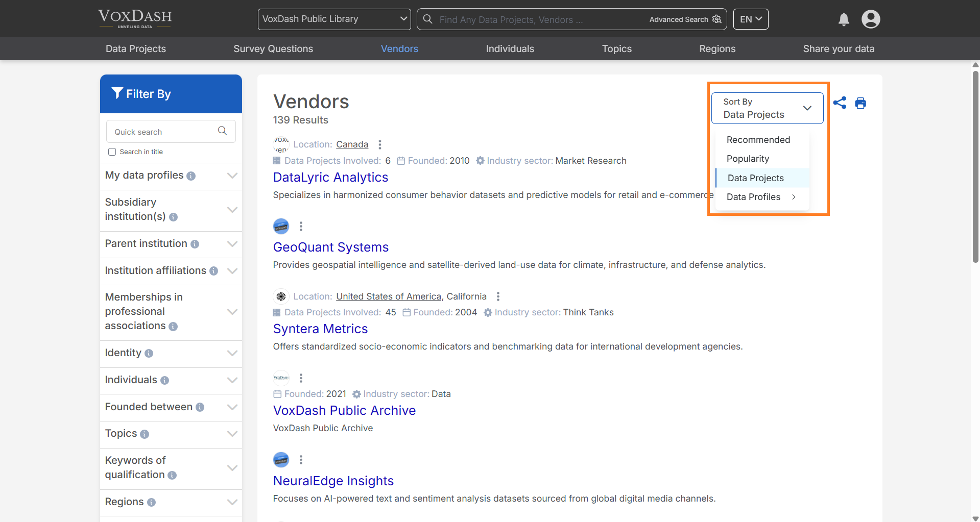980x522 pixels.
Task: Open the notifications bell
Action: click(843, 19)
